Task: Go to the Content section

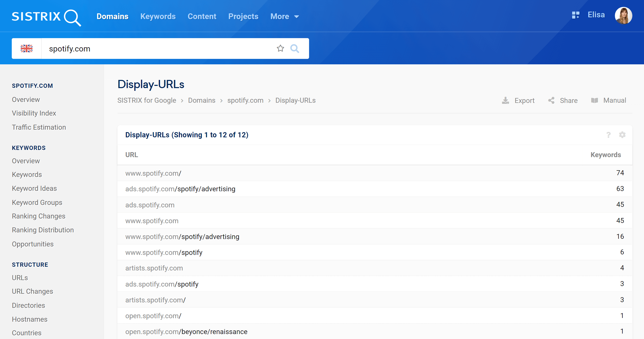Action: [202, 17]
